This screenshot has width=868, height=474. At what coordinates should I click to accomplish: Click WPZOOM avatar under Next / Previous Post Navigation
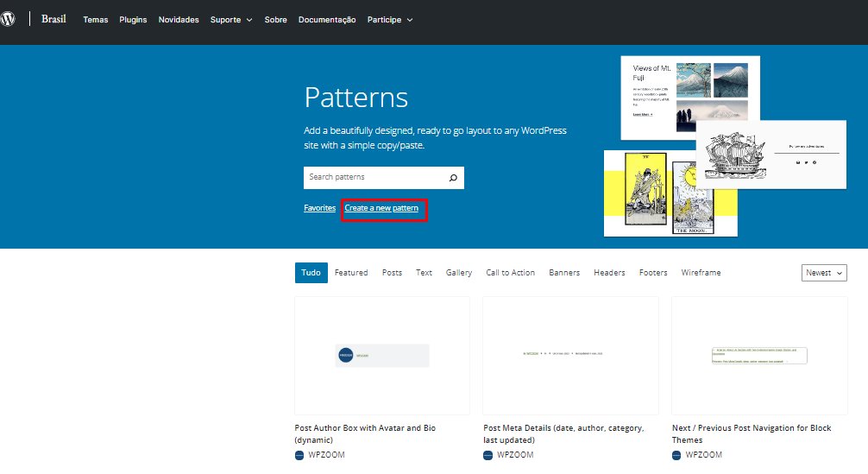click(676, 455)
